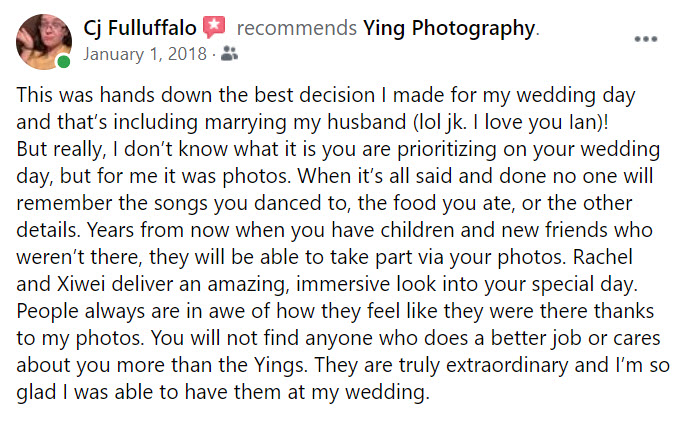The image size is (689, 426).
Task: Click the name "Xiwei" in the review
Action: pyautogui.click(x=81, y=284)
